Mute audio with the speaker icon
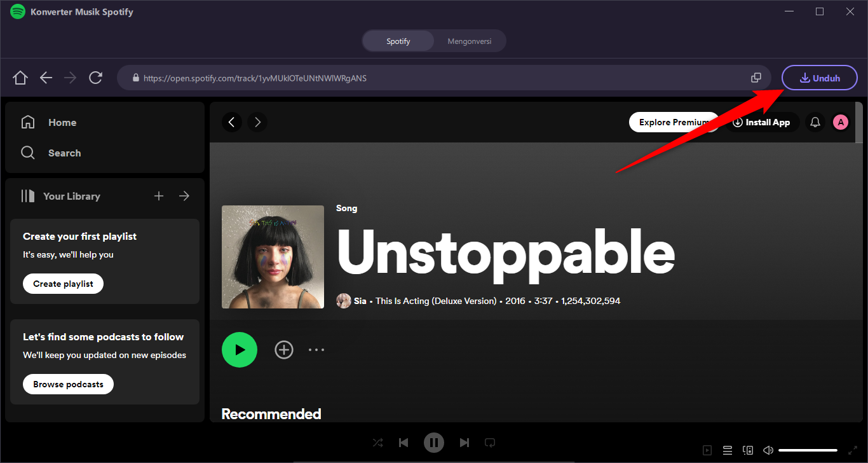Image resolution: width=868 pixels, height=463 pixels. point(768,450)
